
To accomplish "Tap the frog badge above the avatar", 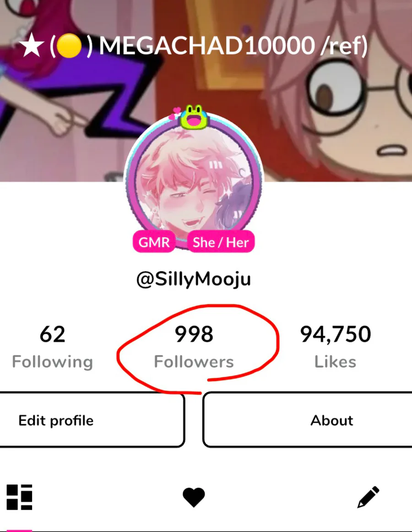I will [194, 117].
